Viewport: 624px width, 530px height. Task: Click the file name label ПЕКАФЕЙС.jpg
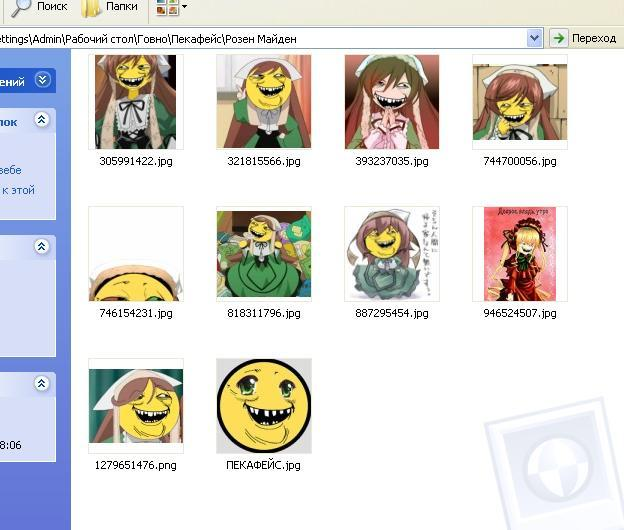tap(263, 465)
